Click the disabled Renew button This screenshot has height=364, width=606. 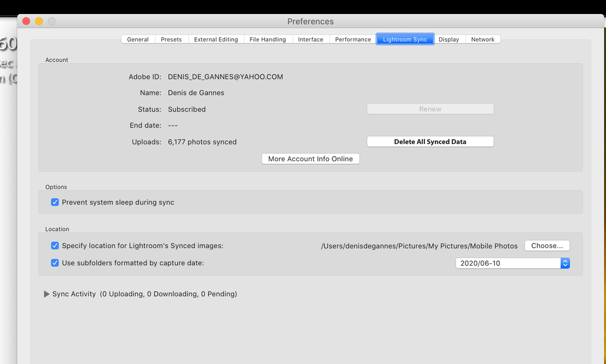(x=430, y=109)
